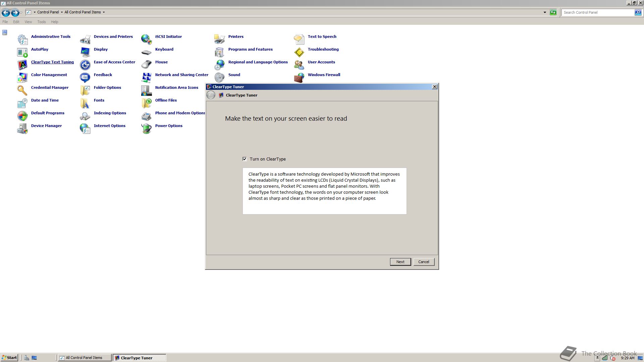Open the AutoPlay icon
This screenshot has height=362, width=644.
tap(22, 52)
